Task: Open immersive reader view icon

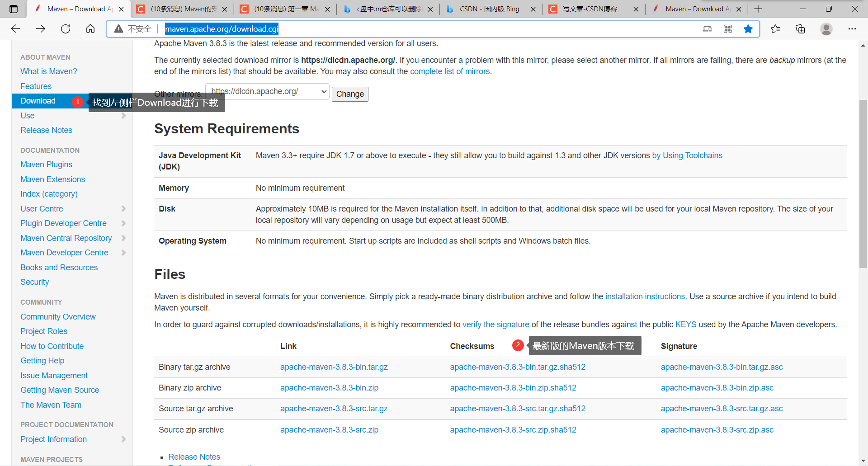Action: click(708, 29)
